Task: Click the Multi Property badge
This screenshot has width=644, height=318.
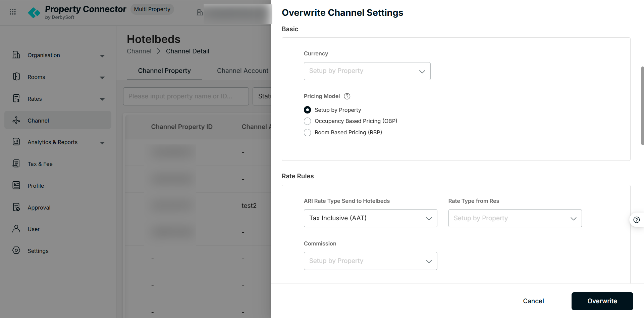Action: click(x=152, y=9)
